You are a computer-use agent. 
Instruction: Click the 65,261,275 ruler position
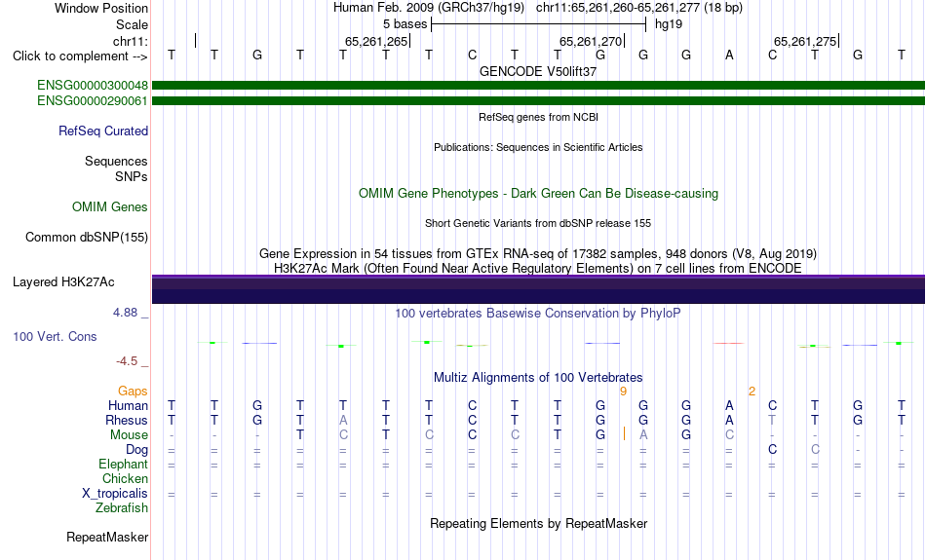805,41
